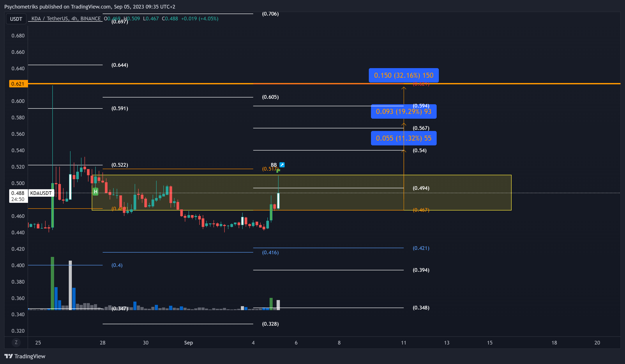Click the (0.591) level label
Screen dimensions: 625x364
click(x=120, y=108)
